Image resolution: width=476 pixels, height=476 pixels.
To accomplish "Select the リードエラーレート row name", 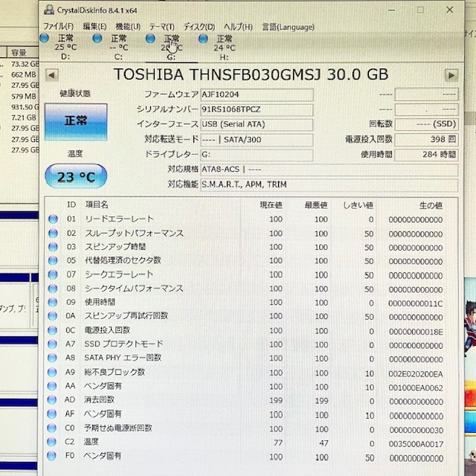I will point(119,219).
